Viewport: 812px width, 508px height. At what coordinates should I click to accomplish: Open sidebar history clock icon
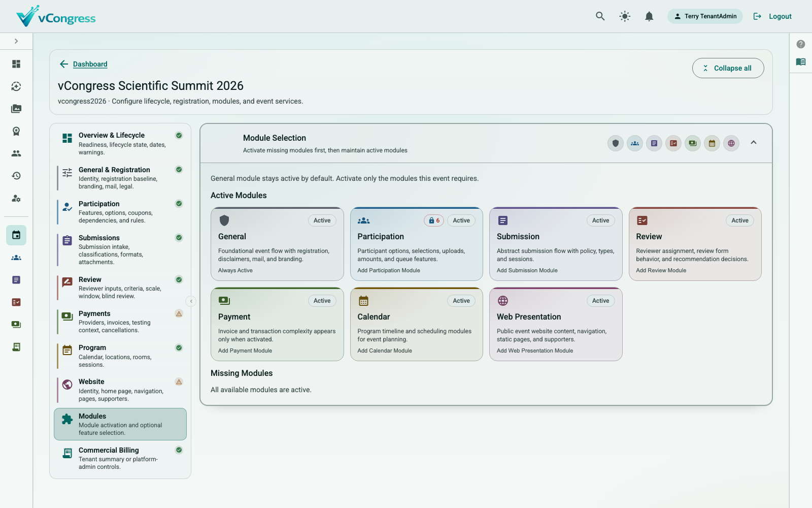(16, 176)
